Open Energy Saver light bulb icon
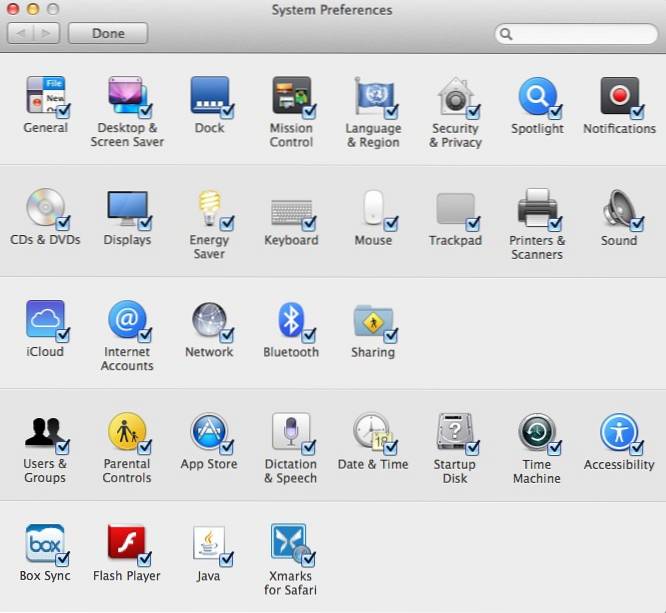 [x=208, y=208]
